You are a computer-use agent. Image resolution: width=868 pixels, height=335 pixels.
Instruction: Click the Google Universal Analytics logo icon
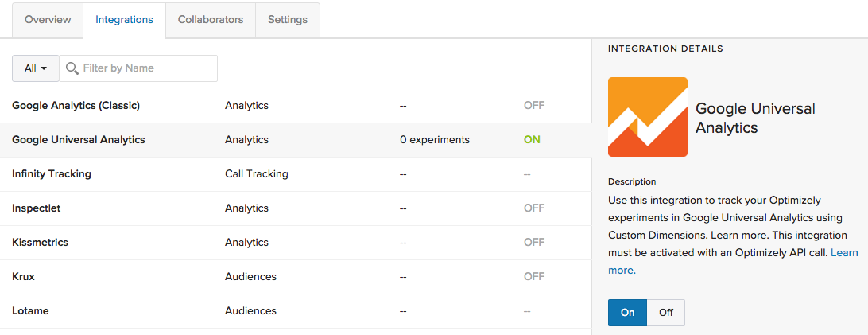pyautogui.click(x=648, y=117)
